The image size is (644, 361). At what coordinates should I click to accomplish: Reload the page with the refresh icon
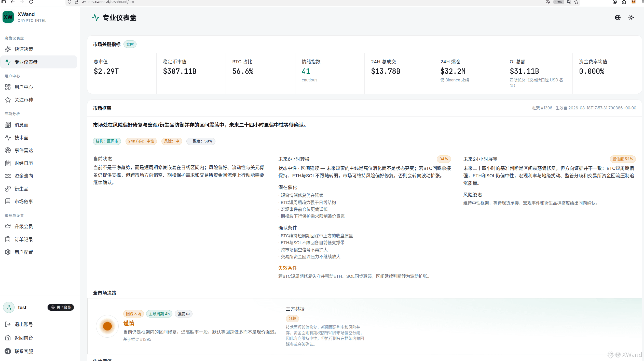31,2
